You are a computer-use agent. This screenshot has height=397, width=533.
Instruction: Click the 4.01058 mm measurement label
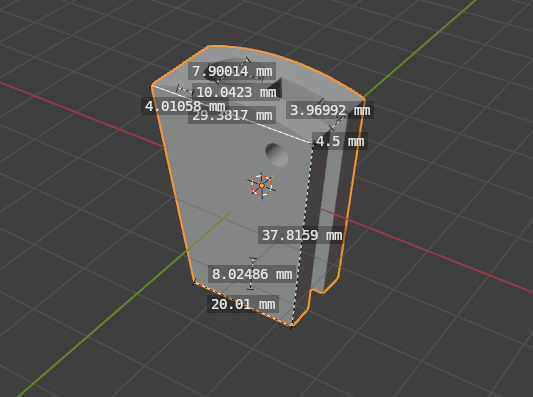[185, 106]
